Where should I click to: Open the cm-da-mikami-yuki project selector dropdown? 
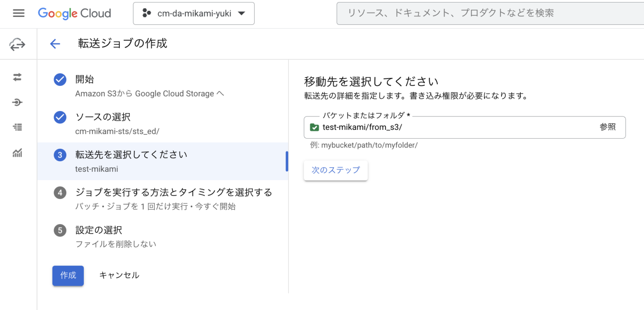coord(194,13)
